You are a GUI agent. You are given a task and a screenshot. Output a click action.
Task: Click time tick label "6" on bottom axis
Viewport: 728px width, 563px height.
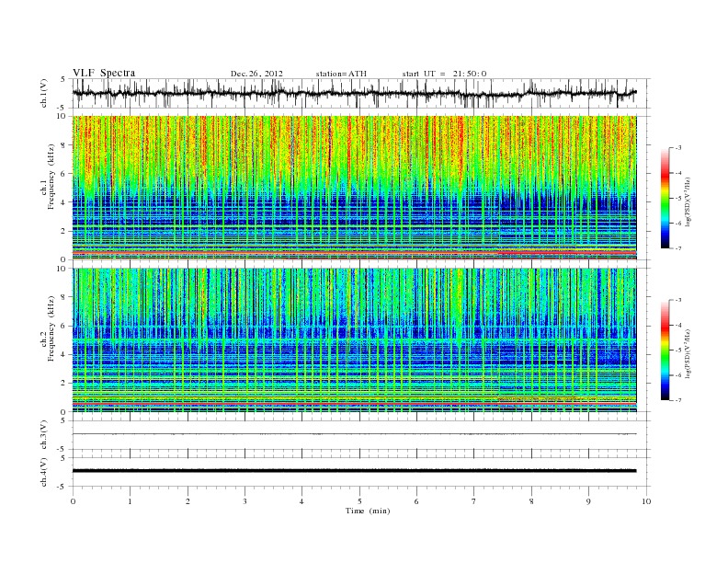416,501
